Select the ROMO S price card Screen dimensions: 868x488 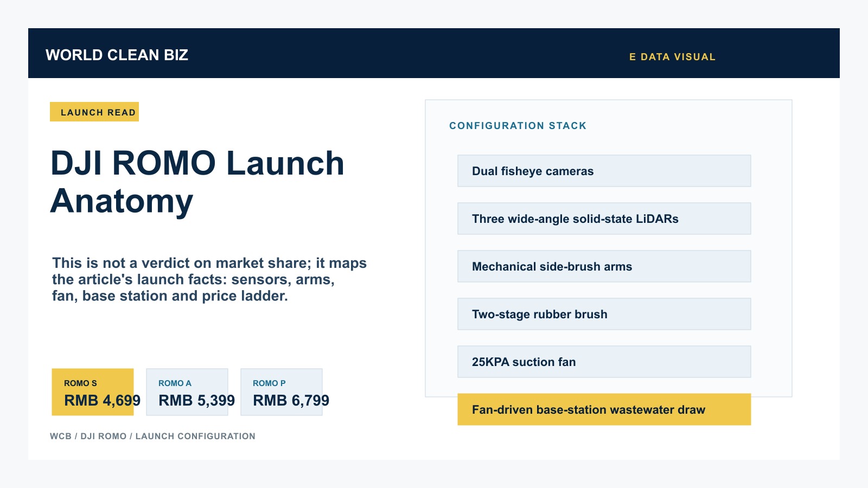click(93, 392)
